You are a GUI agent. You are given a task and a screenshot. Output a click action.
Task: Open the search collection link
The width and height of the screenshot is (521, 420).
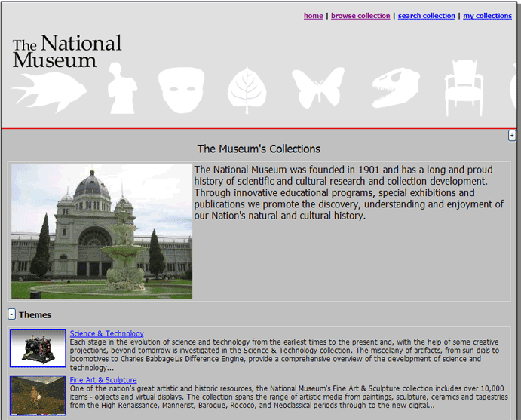pos(426,16)
